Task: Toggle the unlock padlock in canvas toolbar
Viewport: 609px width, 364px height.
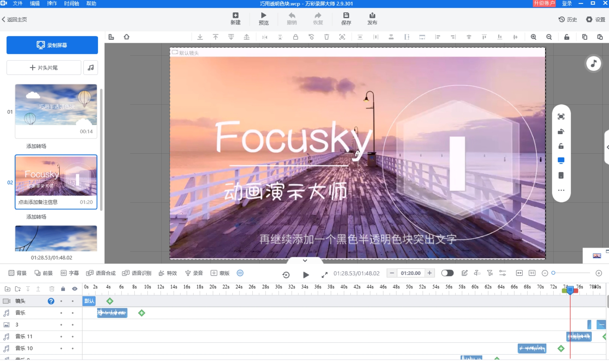Action: pos(567,37)
